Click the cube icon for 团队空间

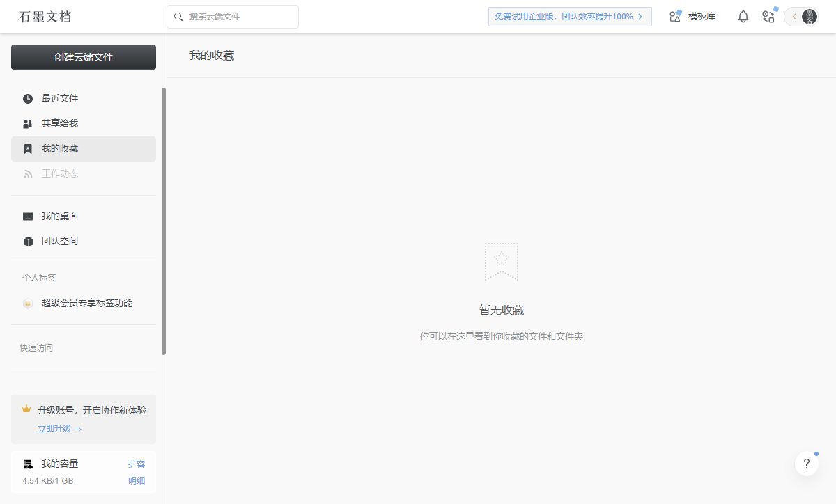pos(28,242)
